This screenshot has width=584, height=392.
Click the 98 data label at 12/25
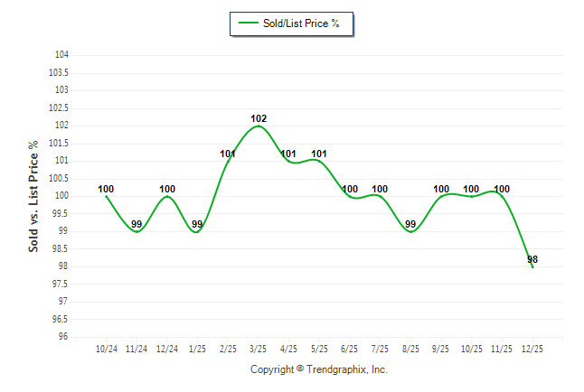click(x=532, y=259)
